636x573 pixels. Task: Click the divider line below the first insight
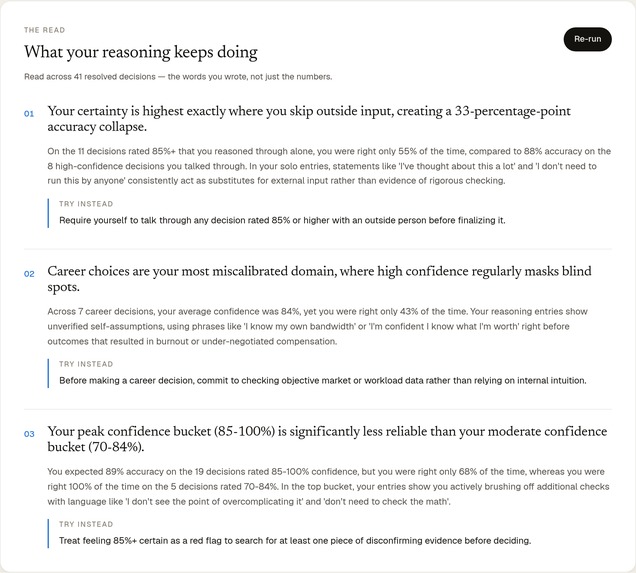pyautogui.click(x=318, y=249)
